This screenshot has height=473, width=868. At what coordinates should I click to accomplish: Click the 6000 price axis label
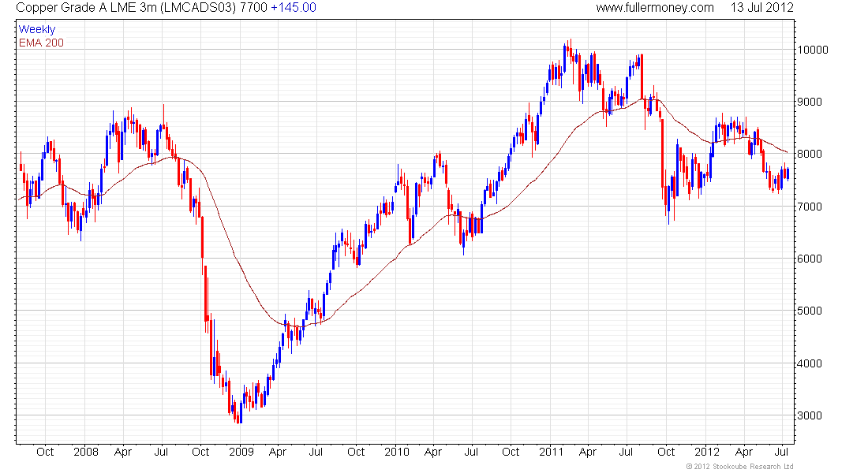pyautogui.click(x=810, y=259)
